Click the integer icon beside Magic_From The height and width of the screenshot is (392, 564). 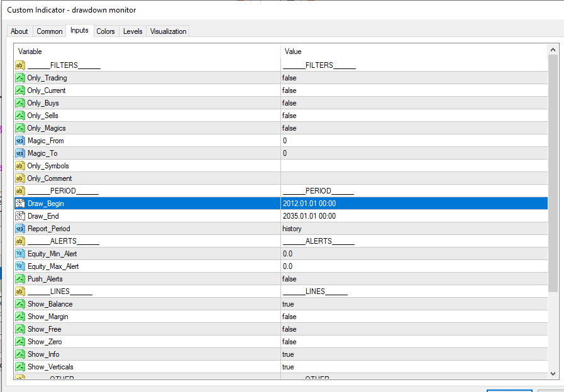[x=20, y=141]
